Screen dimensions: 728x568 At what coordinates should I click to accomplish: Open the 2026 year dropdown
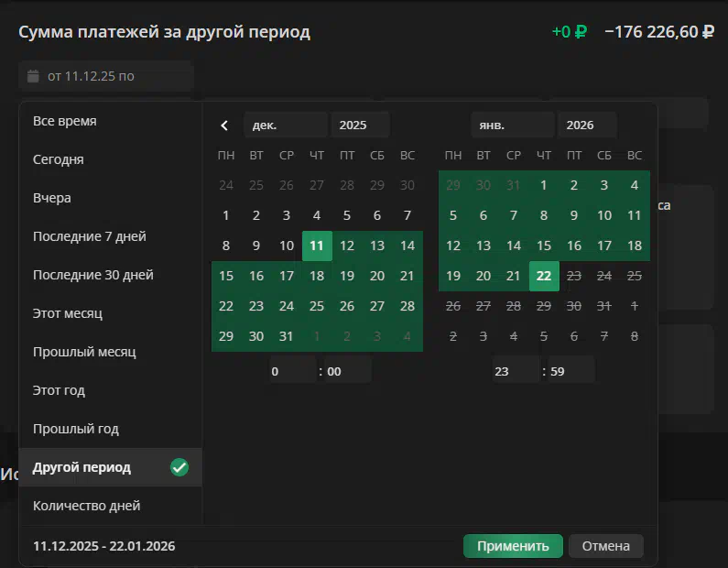(587, 126)
